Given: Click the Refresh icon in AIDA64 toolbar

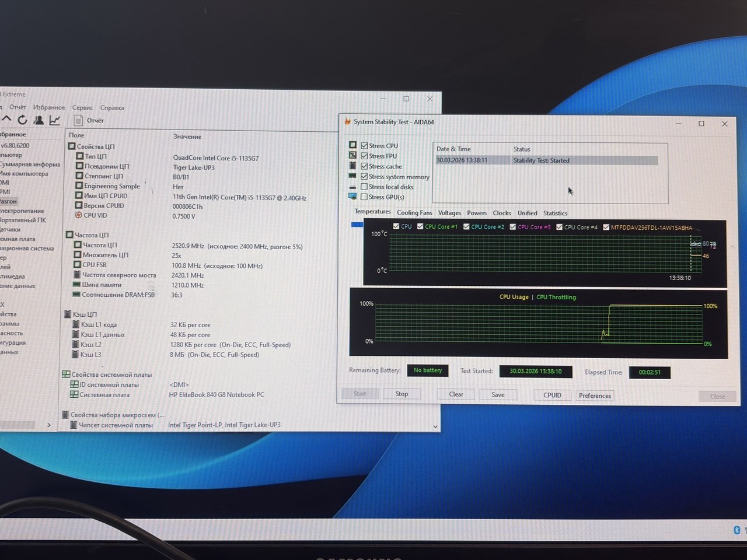Looking at the screenshot, I should point(22,120).
